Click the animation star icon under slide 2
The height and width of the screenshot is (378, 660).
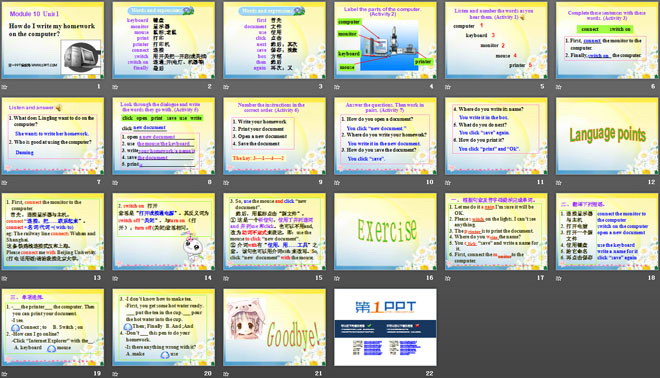115,87
